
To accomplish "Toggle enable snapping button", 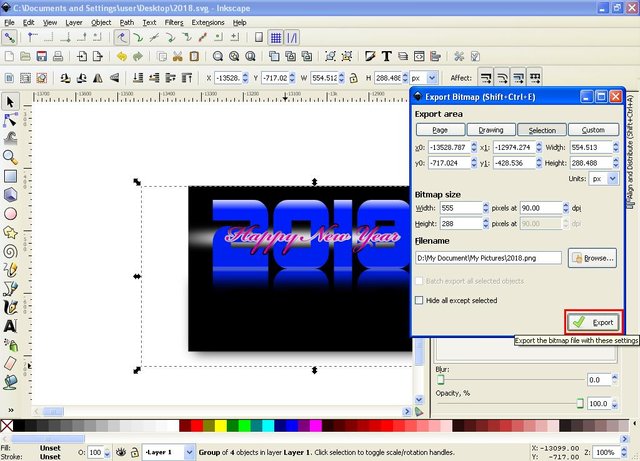I will (x=9, y=38).
